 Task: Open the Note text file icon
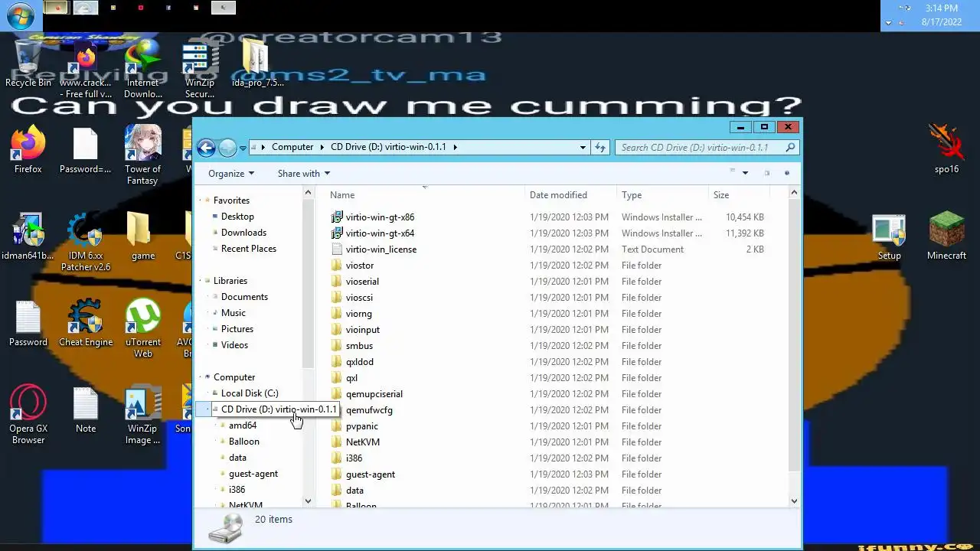coord(86,409)
